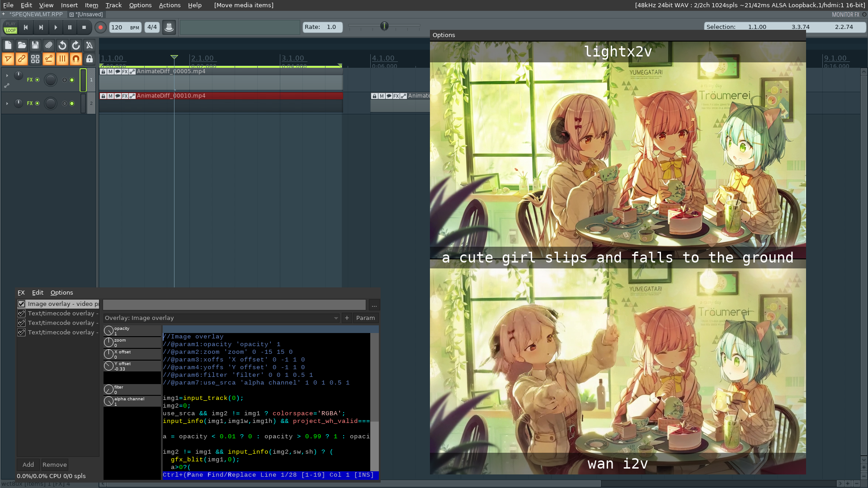Viewport: 868px width, 488px height.
Task: Toggle the locking padlock icon
Action: pos(90,59)
